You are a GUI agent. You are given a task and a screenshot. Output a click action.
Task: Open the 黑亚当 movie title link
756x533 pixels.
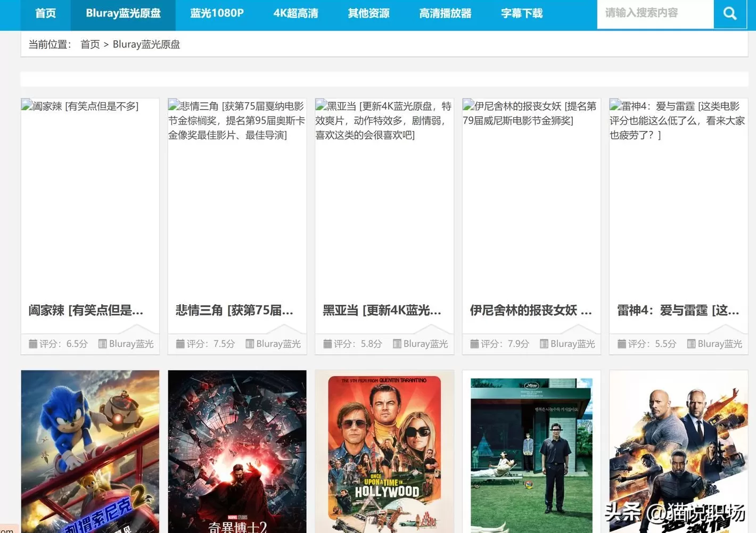click(x=382, y=310)
